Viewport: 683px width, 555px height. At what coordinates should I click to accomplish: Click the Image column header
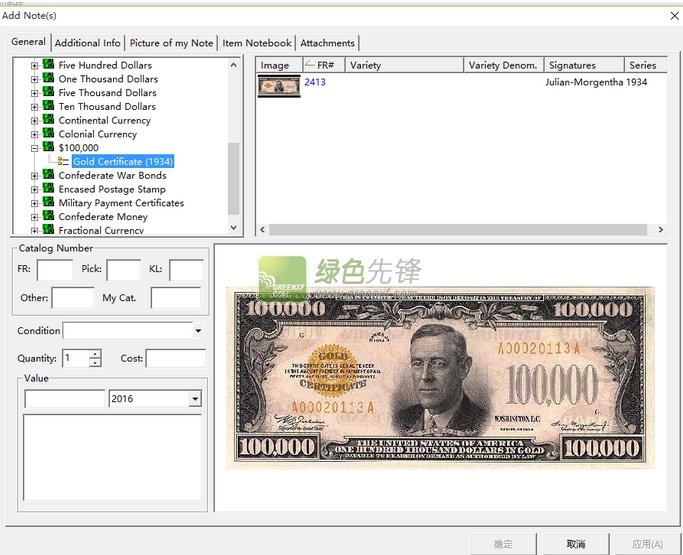point(279,65)
